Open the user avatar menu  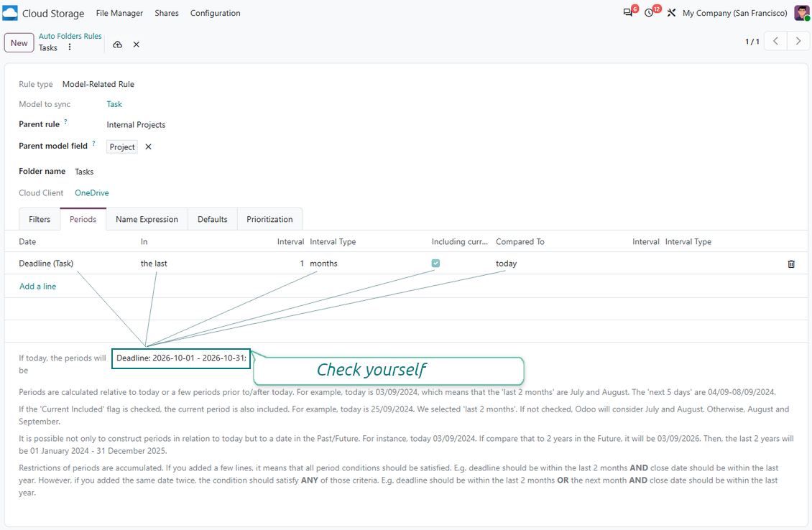coord(802,13)
